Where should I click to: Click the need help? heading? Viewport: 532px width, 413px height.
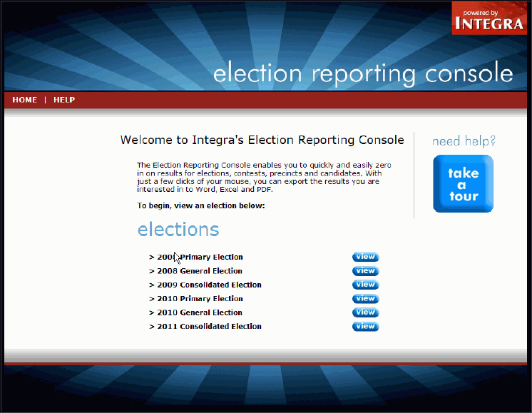464,141
